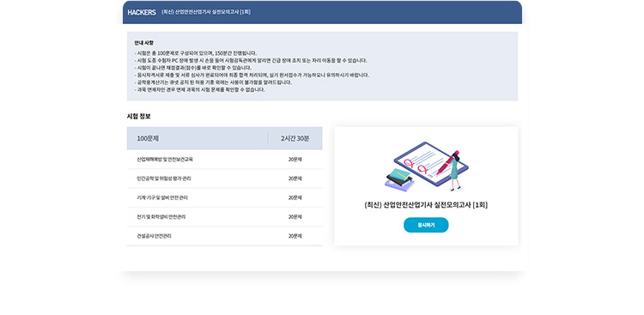Click the notice line about 응시자격서류 제출
The width and height of the screenshot is (644, 315).
[252, 76]
